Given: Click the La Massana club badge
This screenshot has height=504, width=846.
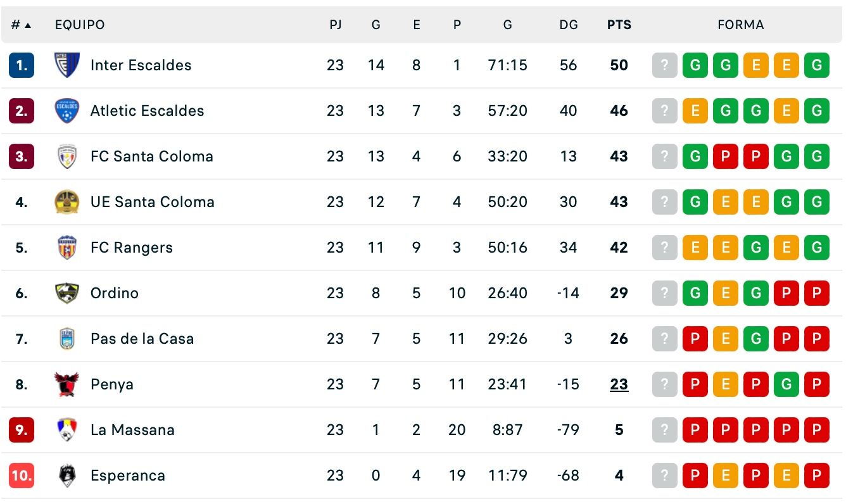Looking at the screenshot, I should pyautogui.click(x=66, y=429).
